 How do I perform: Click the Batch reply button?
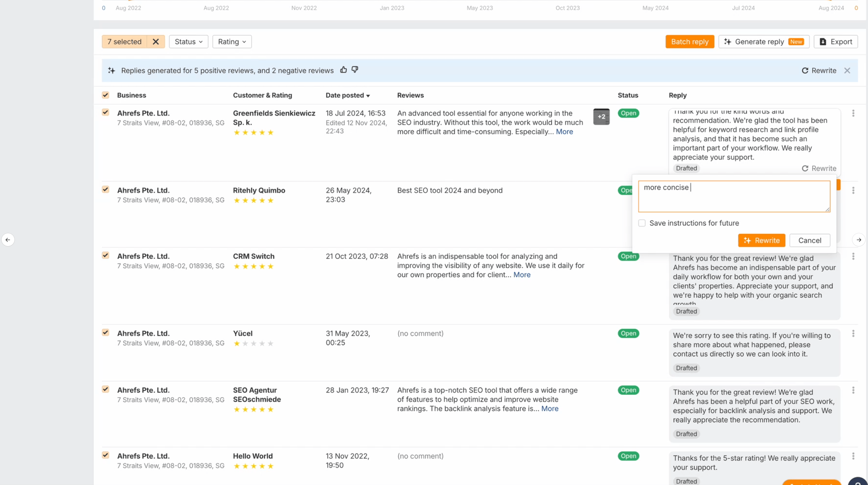(690, 42)
